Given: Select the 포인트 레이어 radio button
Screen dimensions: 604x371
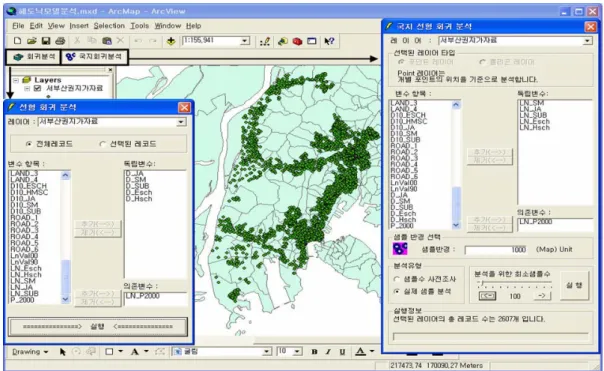Looking at the screenshot, I should [401, 62].
